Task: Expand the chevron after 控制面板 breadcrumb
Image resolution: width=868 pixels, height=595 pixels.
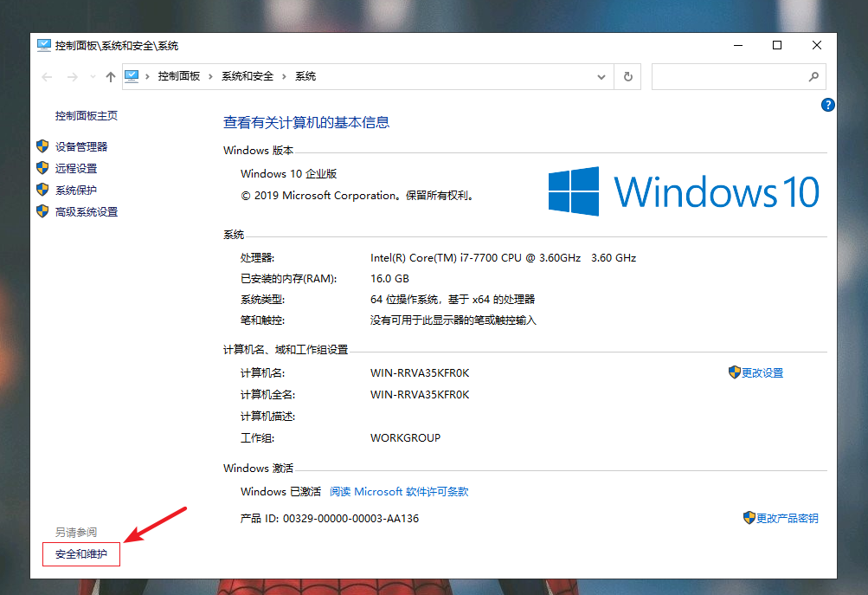Action: (211, 76)
